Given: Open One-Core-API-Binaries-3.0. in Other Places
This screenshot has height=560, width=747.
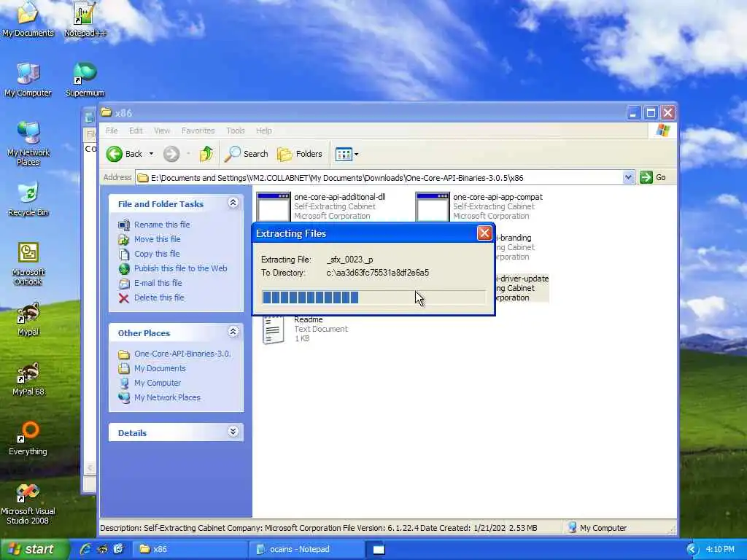Looking at the screenshot, I should (182, 354).
